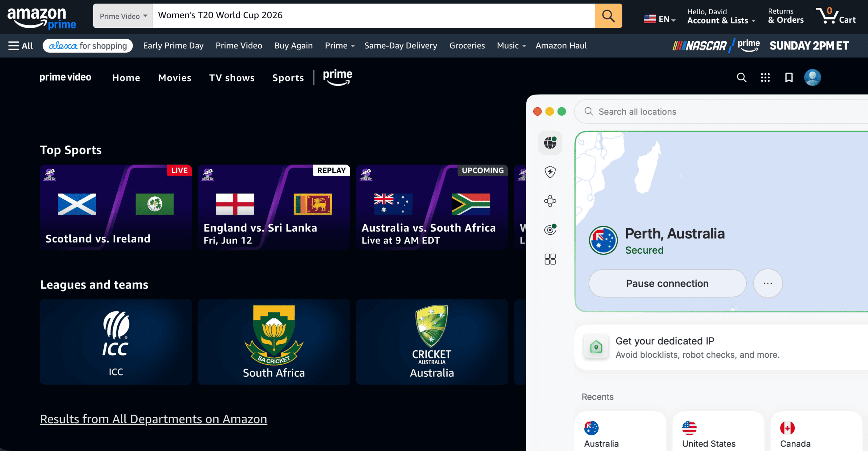
Task: Open Same-Day Delivery link
Action: coord(400,45)
